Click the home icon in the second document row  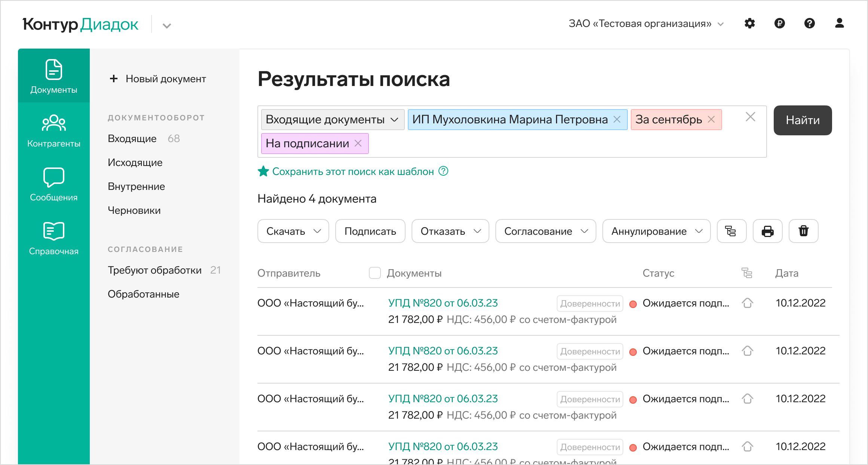coord(748,351)
